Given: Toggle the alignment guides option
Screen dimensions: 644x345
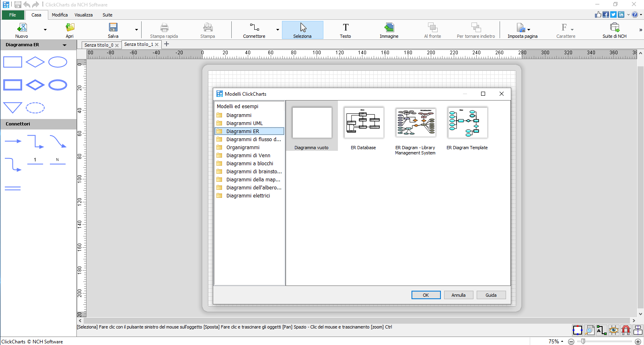Looking at the screenshot, I should (x=638, y=330).
